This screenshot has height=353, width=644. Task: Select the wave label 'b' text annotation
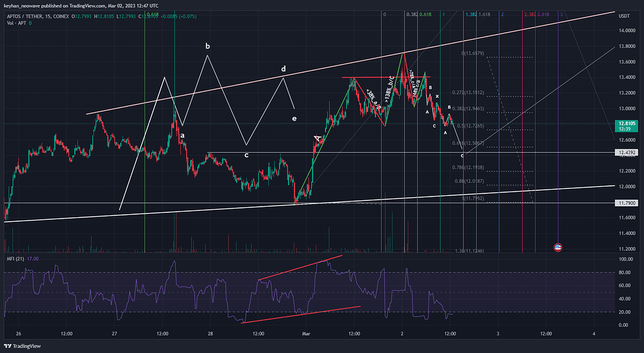[208, 46]
